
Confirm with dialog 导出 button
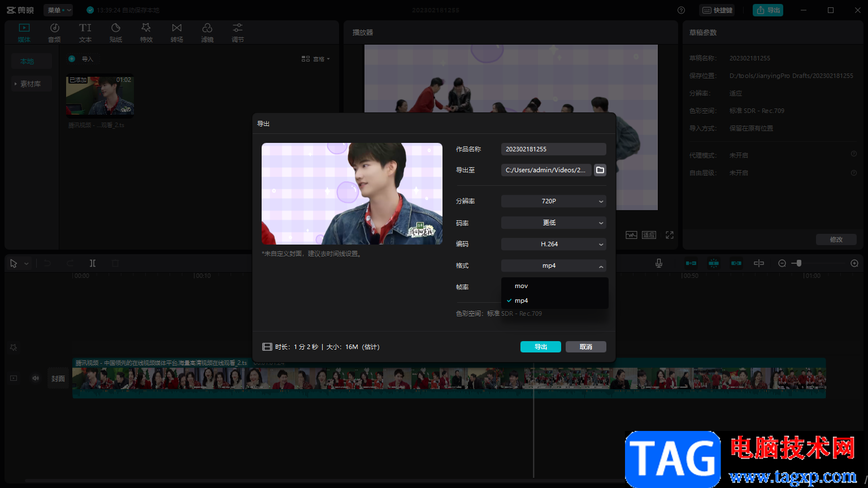pos(541,347)
